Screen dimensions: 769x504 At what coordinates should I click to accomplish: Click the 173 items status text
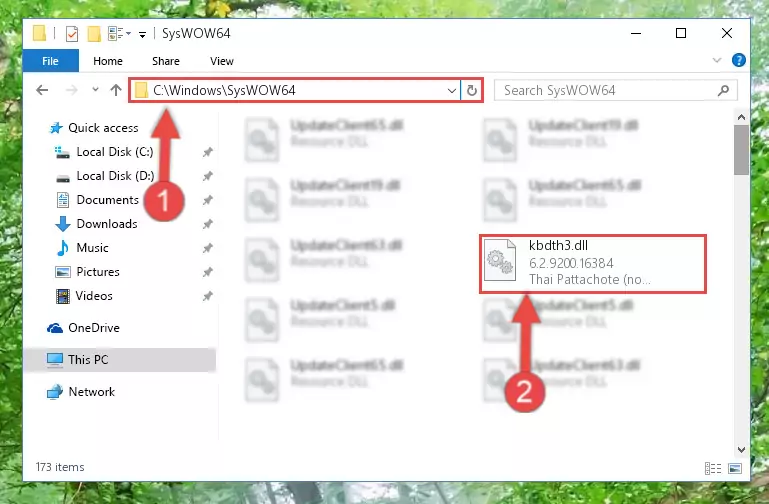click(60, 467)
